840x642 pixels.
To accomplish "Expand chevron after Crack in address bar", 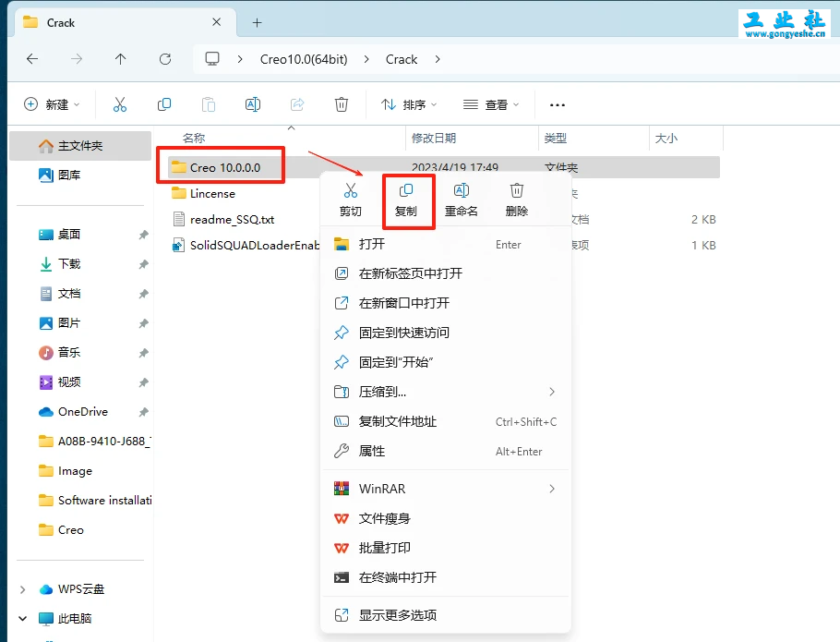I will (x=438, y=59).
